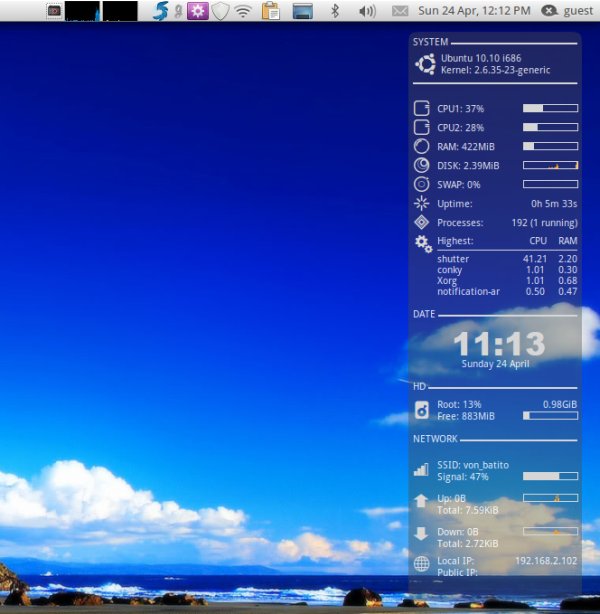Select the RAM circular icon

click(x=422, y=146)
